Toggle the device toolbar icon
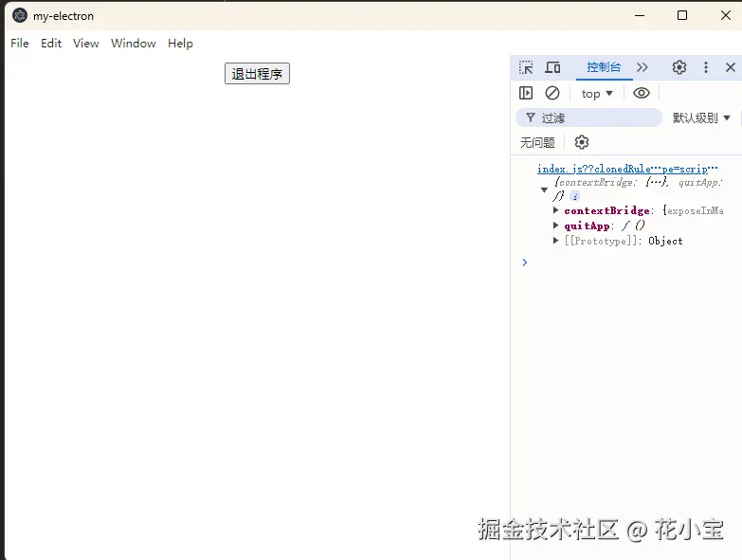 pyautogui.click(x=552, y=67)
